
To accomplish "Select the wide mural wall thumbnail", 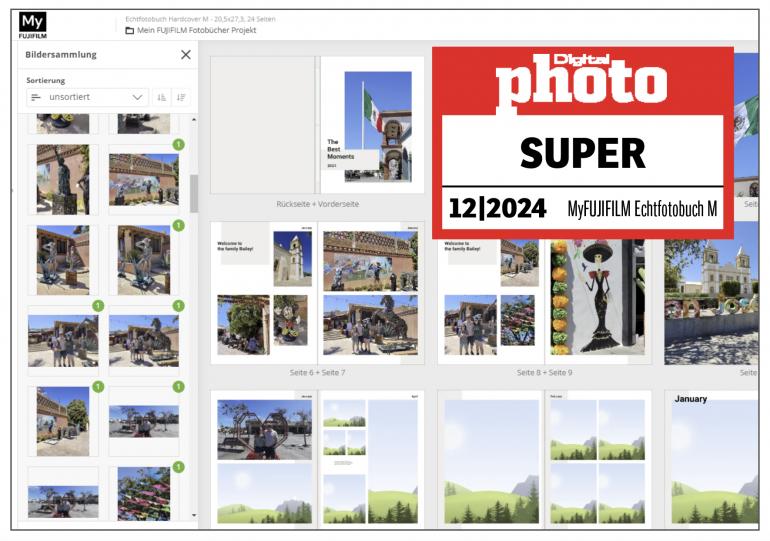I will coord(144,180).
